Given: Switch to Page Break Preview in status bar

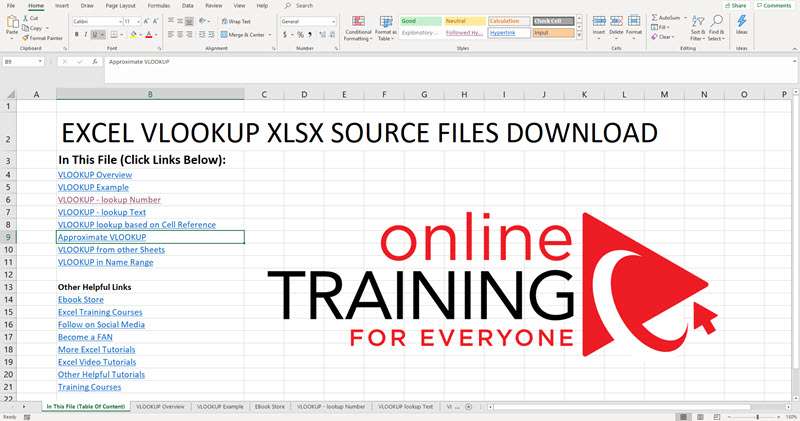Looking at the screenshot, I should coord(717,417).
